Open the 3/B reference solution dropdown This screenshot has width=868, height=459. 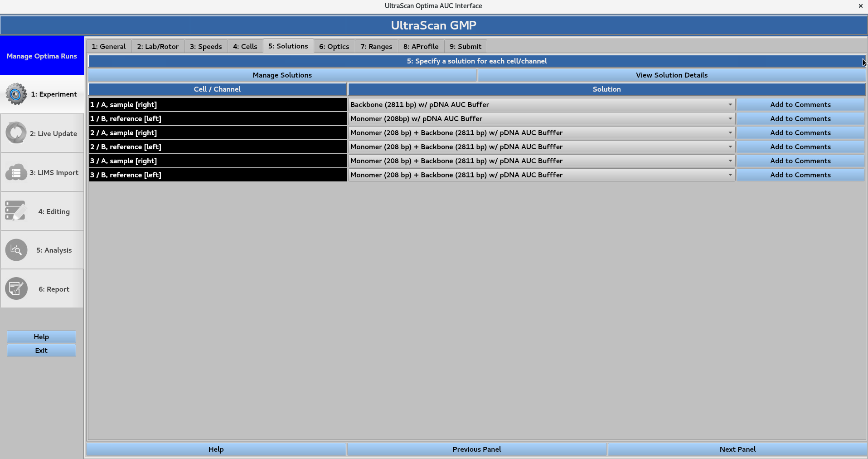pyautogui.click(x=729, y=175)
